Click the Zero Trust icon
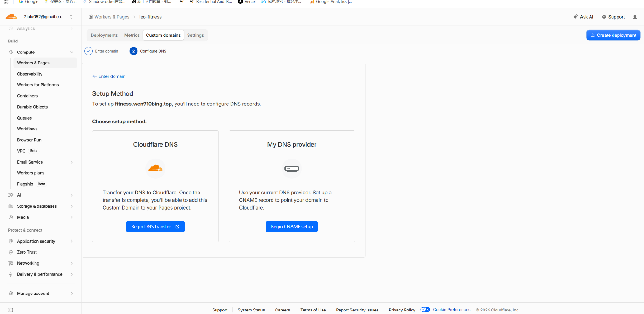The height and width of the screenshot is (314, 644). (x=11, y=252)
